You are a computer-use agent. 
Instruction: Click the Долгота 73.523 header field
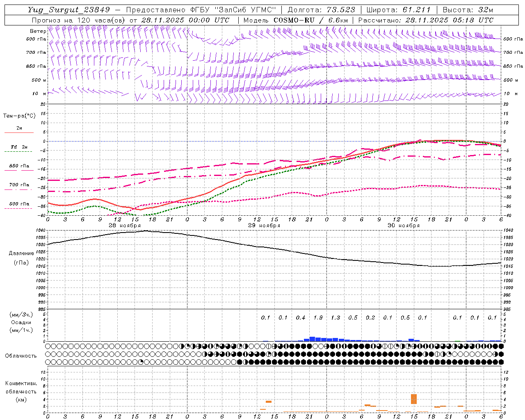(321, 10)
